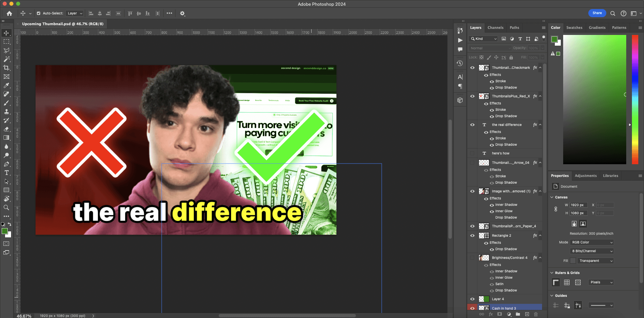Image resolution: width=644 pixels, height=318 pixels.
Task: Select the Hand tool
Action: point(6,199)
